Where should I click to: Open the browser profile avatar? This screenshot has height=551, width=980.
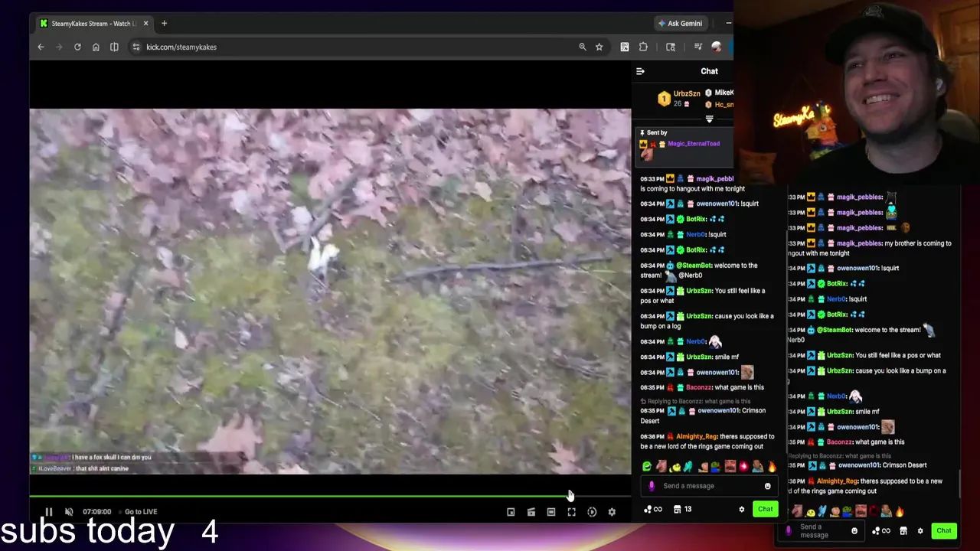717,47
